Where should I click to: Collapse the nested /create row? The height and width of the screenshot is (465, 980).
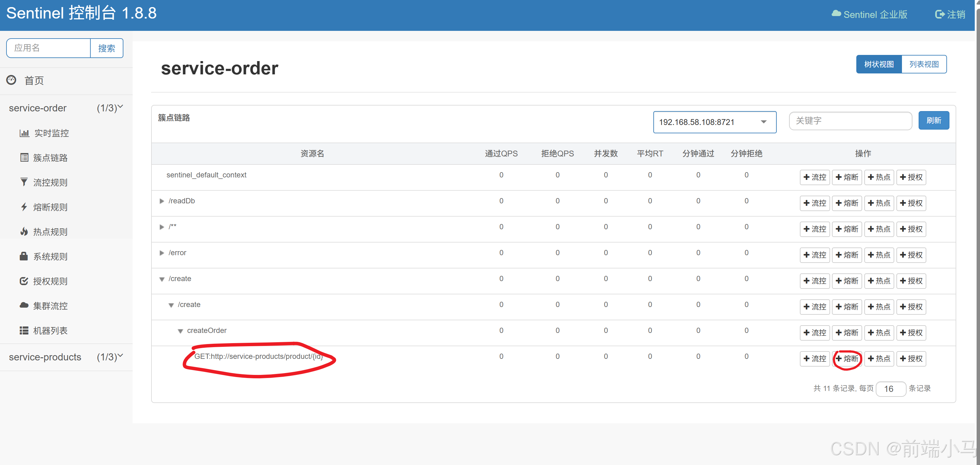click(171, 305)
